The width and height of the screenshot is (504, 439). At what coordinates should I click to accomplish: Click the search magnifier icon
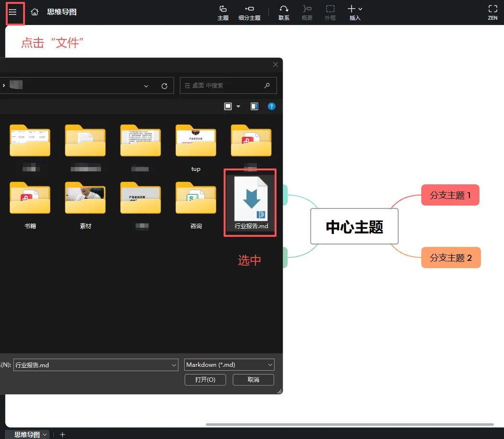click(x=267, y=86)
